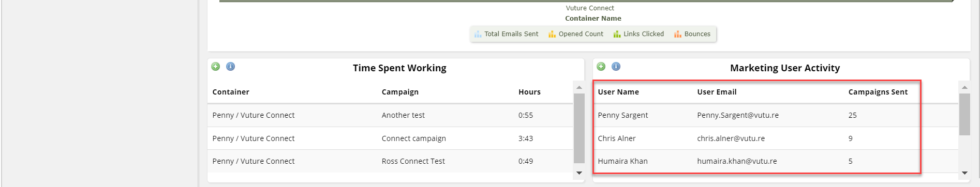The image size is (980, 187).
Task: Toggle Opened Count legend series
Action: [576, 34]
